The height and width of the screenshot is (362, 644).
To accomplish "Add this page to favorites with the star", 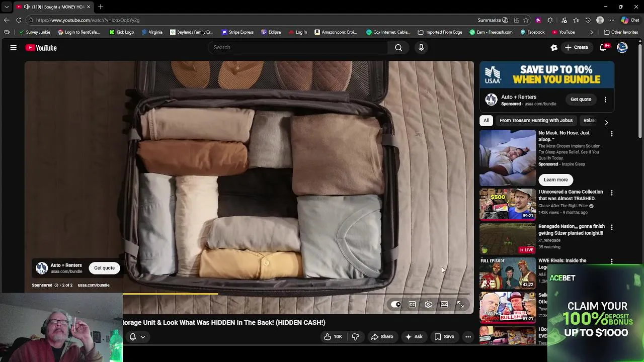I will [x=526, y=20].
